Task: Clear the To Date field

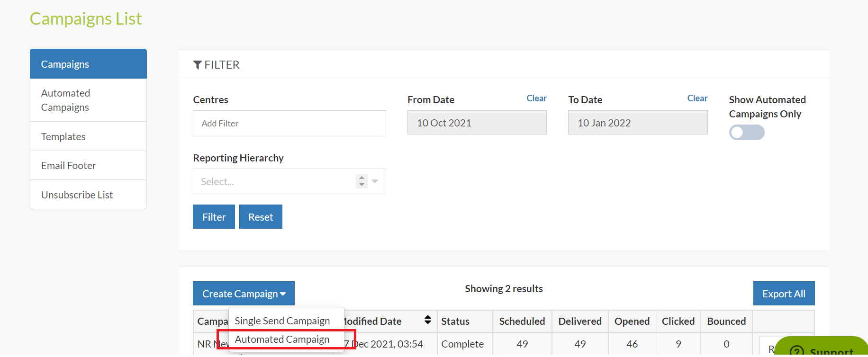Action: point(697,98)
